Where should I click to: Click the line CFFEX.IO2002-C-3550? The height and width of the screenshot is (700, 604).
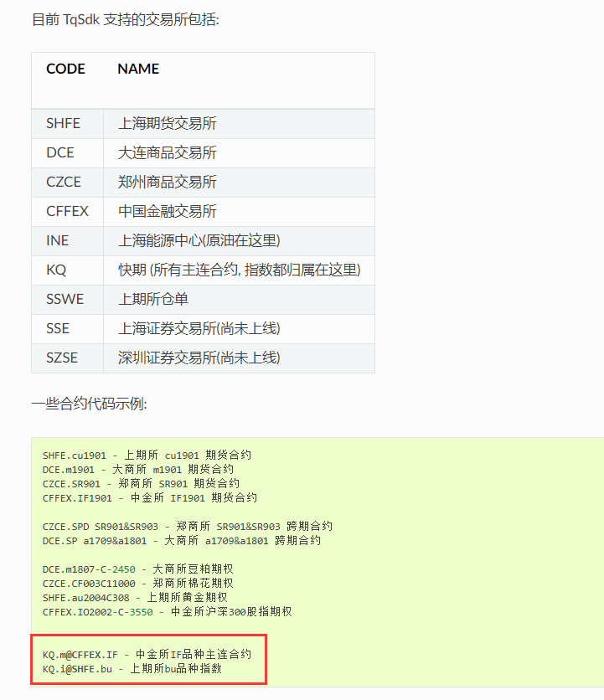click(x=167, y=613)
